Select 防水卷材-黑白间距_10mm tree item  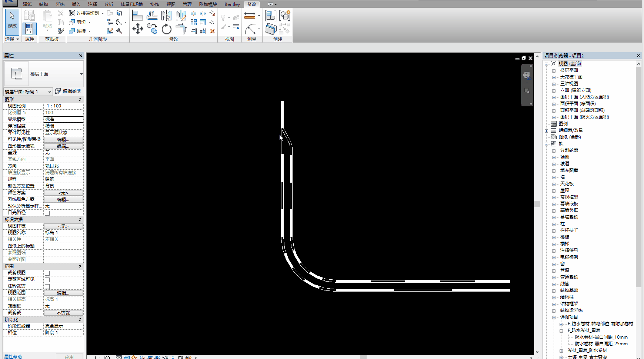pyautogui.click(x=601, y=337)
